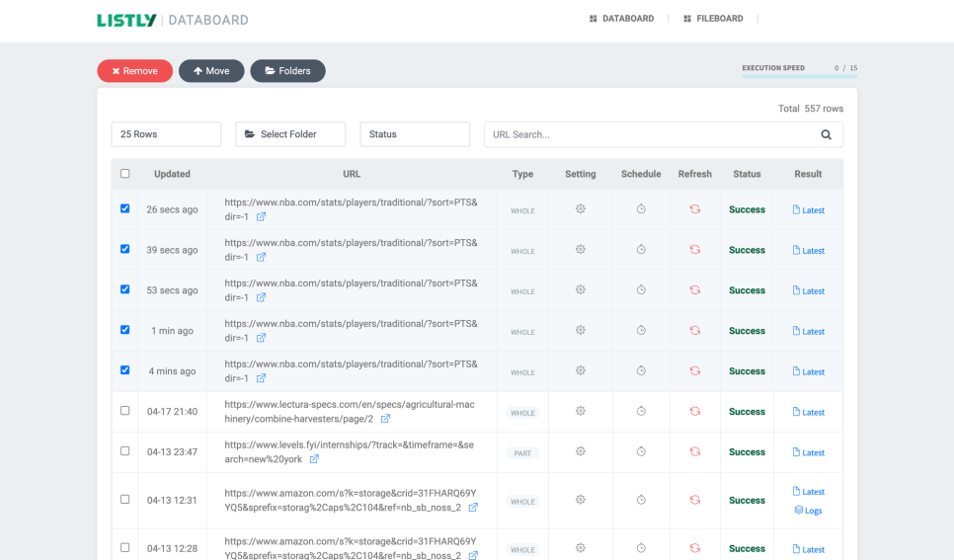Check the 04-13 23:47 row checkbox
The image size is (954, 560).
point(124,451)
